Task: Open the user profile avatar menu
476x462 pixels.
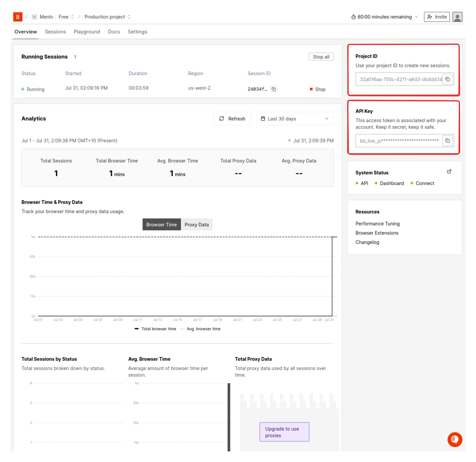Action: pyautogui.click(x=457, y=17)
